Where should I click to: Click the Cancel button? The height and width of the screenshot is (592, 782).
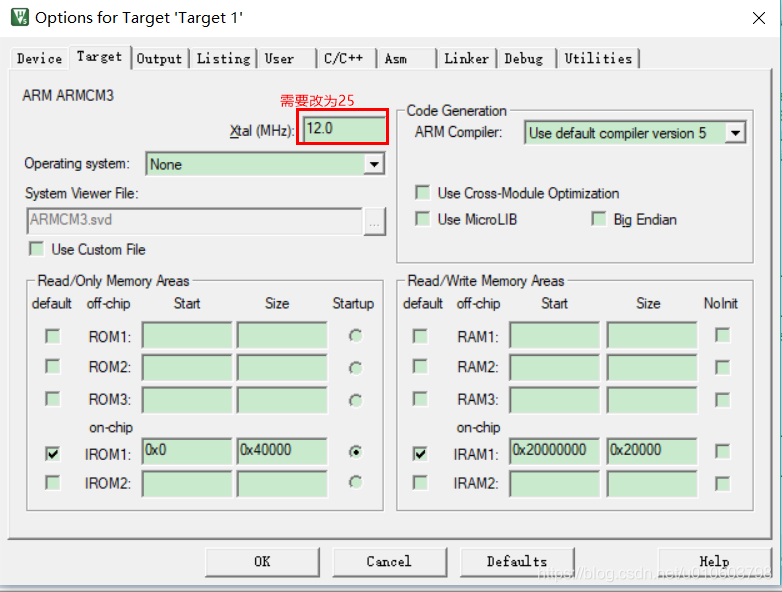390,562
